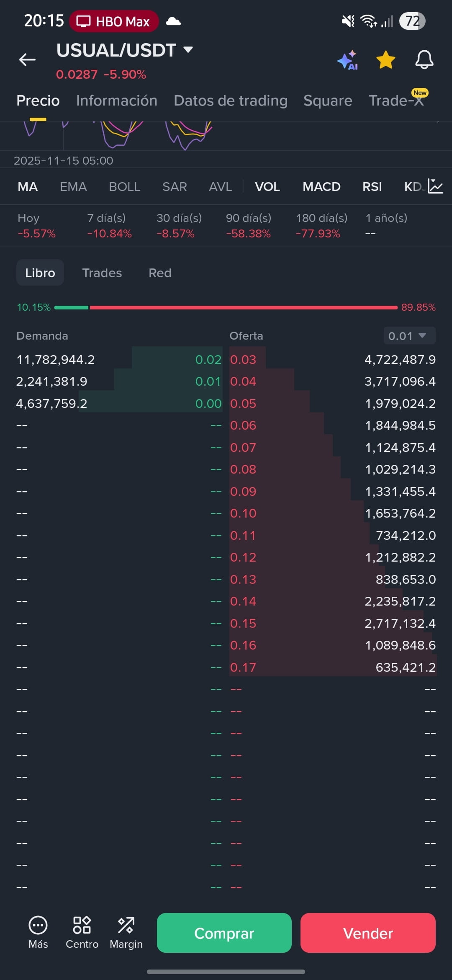Tap Hoy -5.57% change
This screenshot has width=452, height=980.
coord(36,226)
